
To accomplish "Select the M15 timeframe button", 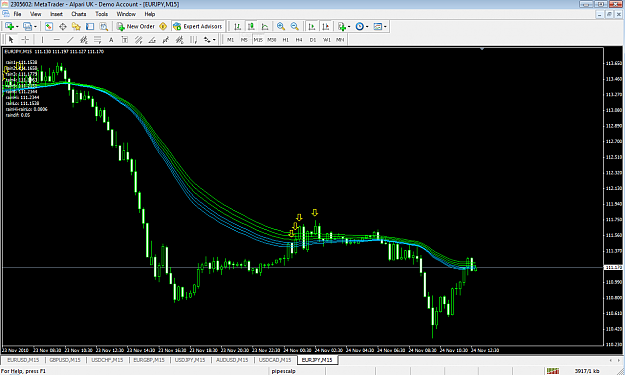I will (258, 40).
